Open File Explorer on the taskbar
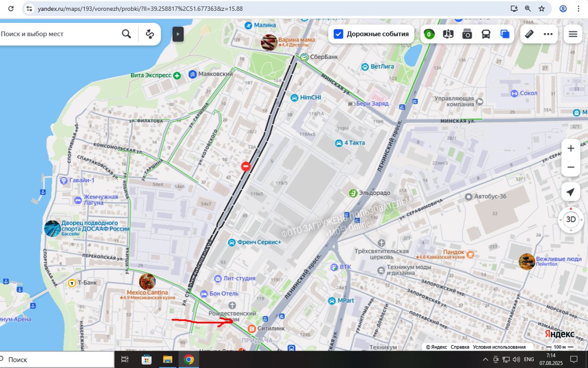 click(167, 359)
